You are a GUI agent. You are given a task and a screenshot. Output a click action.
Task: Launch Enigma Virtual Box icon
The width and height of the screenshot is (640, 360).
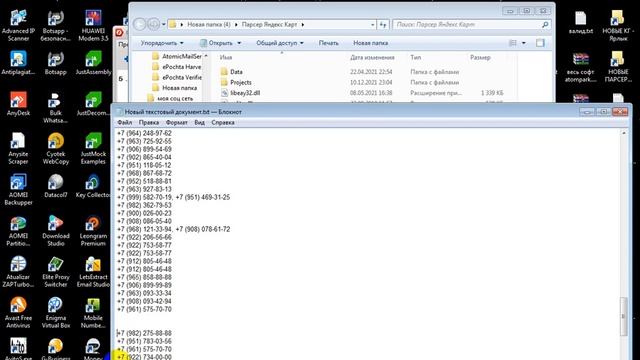click(x=56, y=313)
